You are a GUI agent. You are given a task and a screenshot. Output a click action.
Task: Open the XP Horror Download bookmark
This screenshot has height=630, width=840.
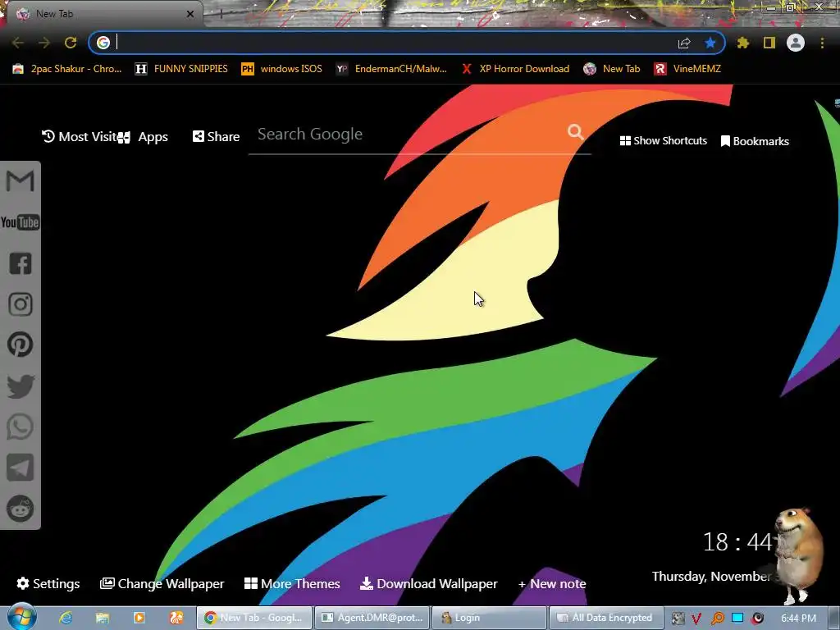tap(515, 69)
